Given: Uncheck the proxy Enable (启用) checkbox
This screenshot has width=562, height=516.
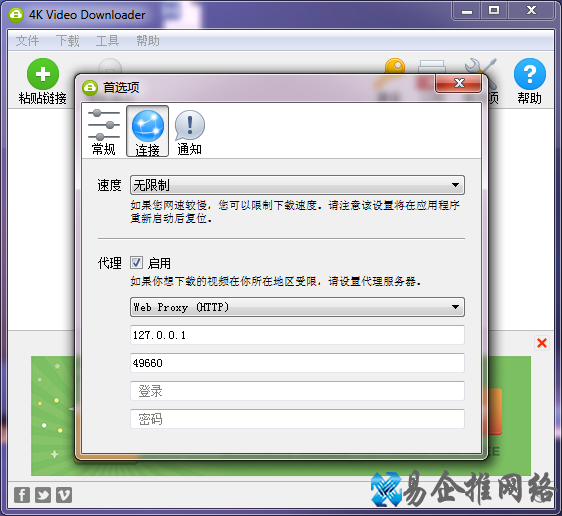Looking at the screenshot, I should tap(136, 263).
